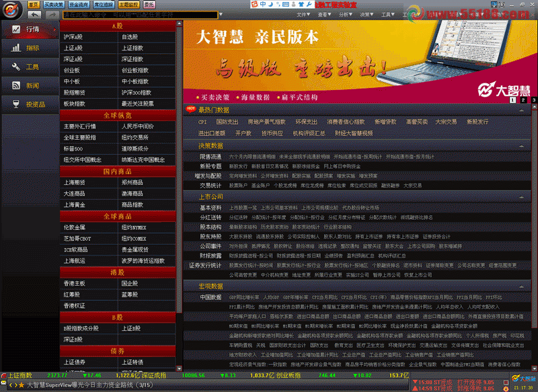Switch to the 席位追踪 tab
Screen dimensions: 538x392
point(104,5)
